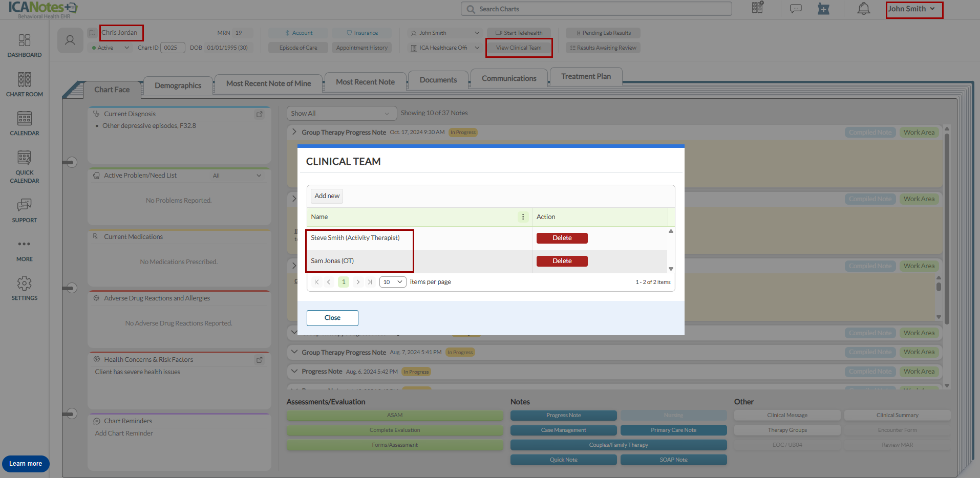Open the Calendar sidebar icon

tap(25, 123)
